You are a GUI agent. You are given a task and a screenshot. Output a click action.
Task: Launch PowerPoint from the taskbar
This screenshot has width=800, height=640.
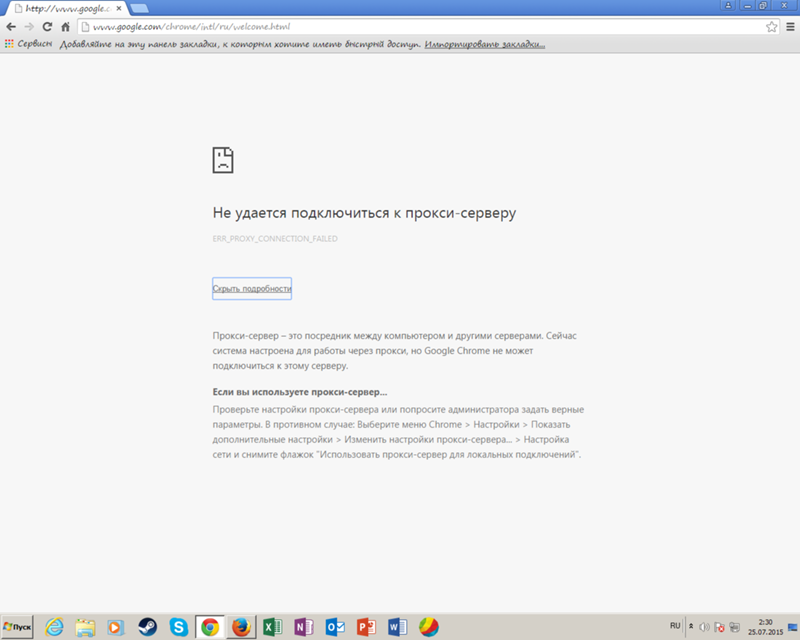(x=366, y=627)
